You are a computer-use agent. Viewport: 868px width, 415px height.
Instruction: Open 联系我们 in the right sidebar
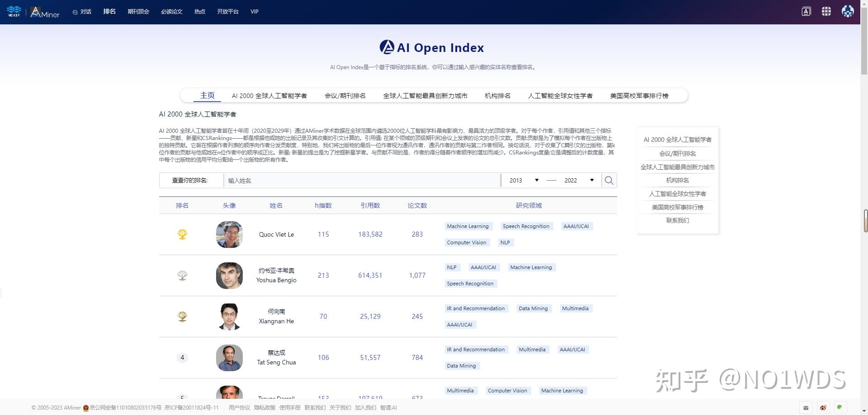click(x=677, y=220)
